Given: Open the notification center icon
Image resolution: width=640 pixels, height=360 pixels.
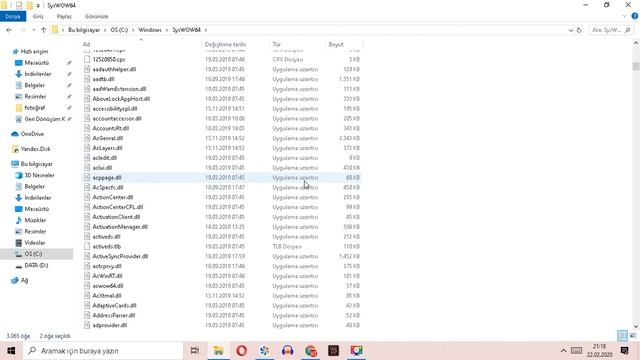Looking at the screenshot, I should [624, 351].
